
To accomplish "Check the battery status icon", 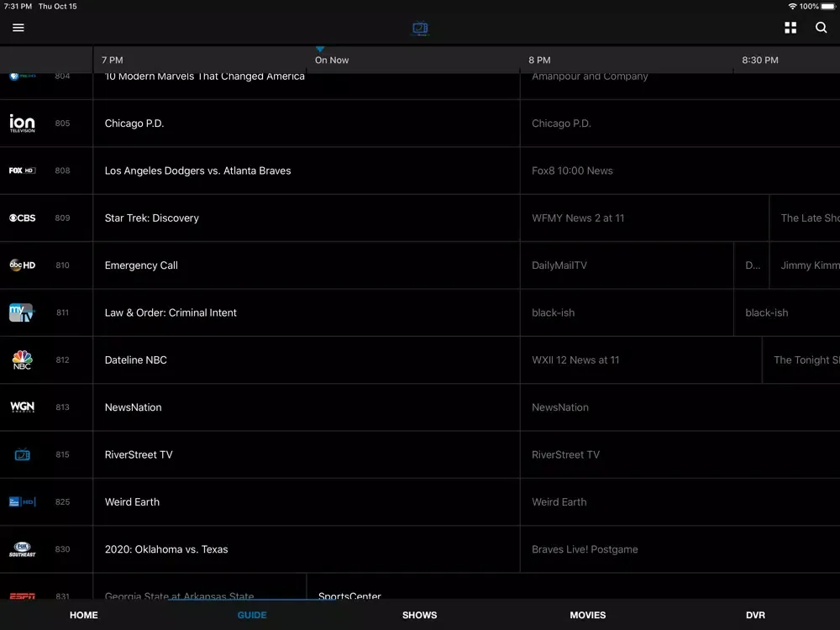I will point(827,7).
